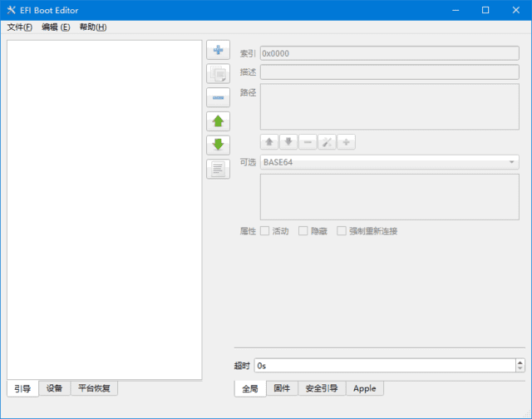Click the path edit wand icon
The width and height of the screenshot is (532, 419).
point(327,142)
